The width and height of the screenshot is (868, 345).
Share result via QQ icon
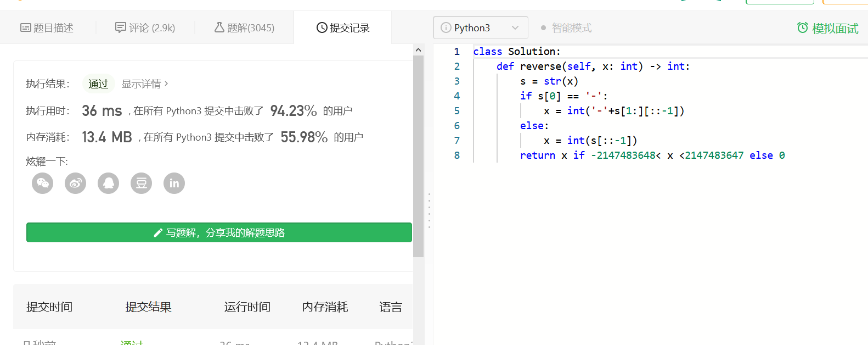click(109, 183)
